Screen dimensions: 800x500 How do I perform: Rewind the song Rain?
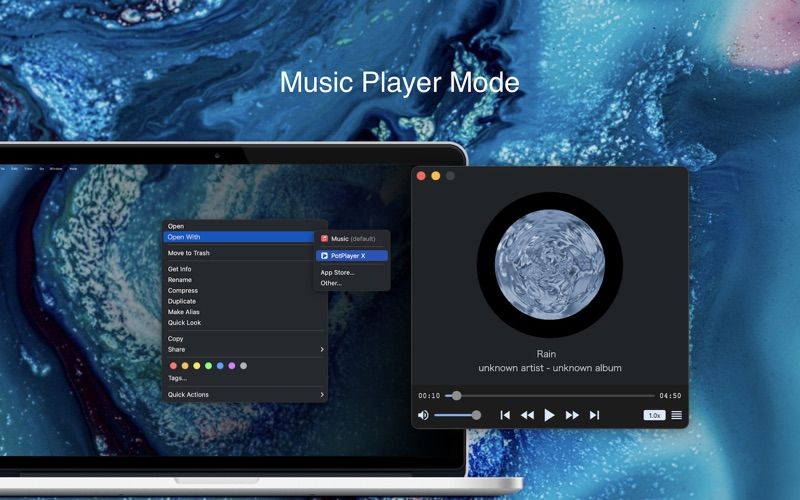[527, 415]
